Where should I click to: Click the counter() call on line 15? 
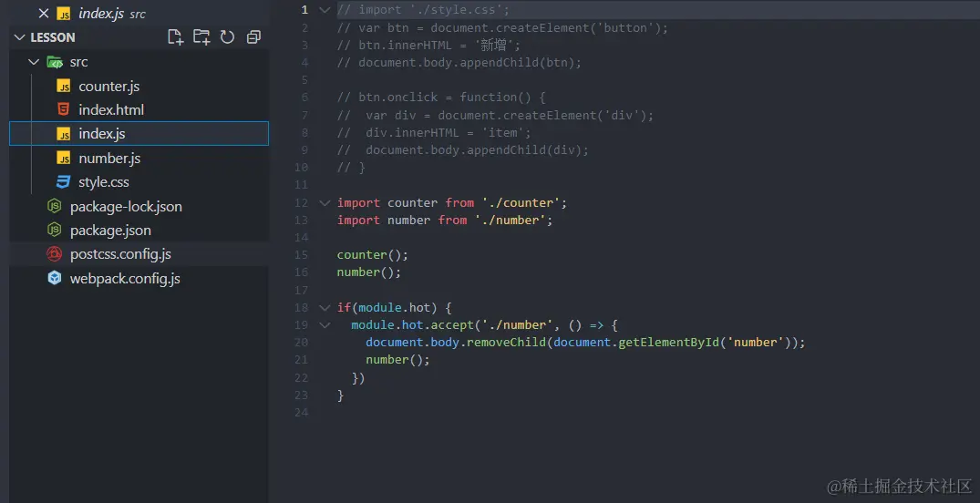(x=373, y=255)
